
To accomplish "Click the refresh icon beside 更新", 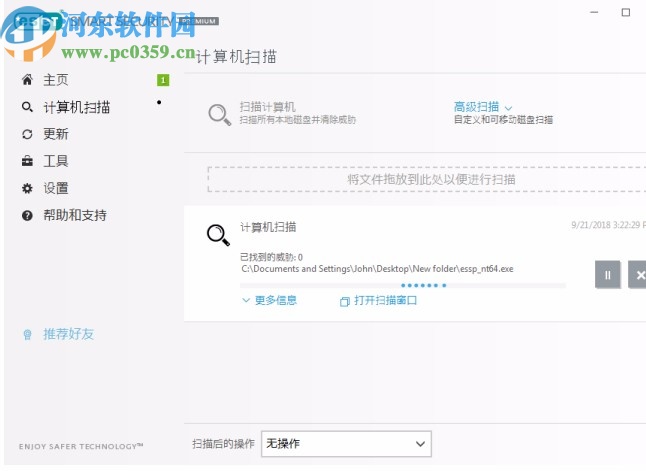I will coord(27,134).
